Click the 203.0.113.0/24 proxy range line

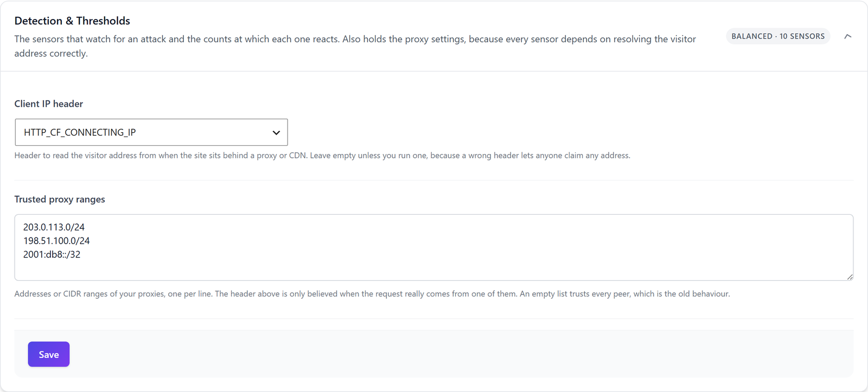[x=54, y=227]
